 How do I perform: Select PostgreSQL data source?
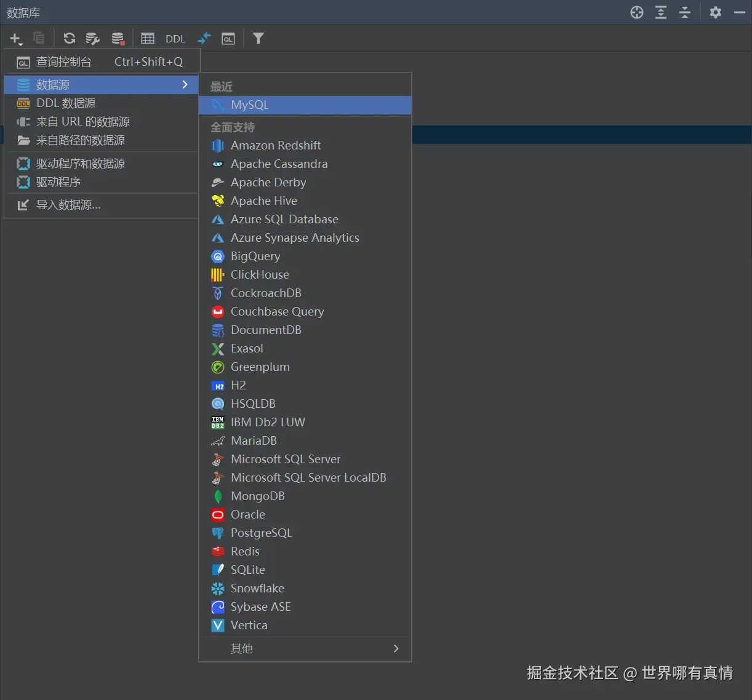pyautogui.click(x=305, y=533)
